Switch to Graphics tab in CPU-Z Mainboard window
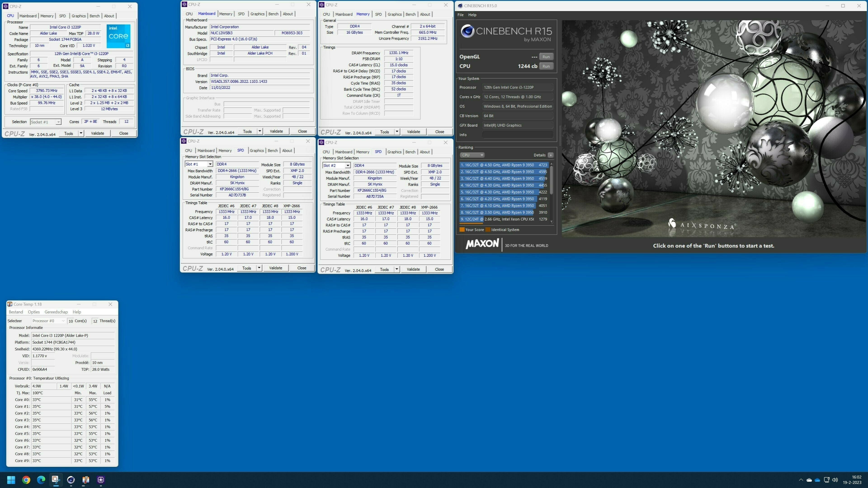The width and height of the screenshot is (868, 488). point(257,14)
